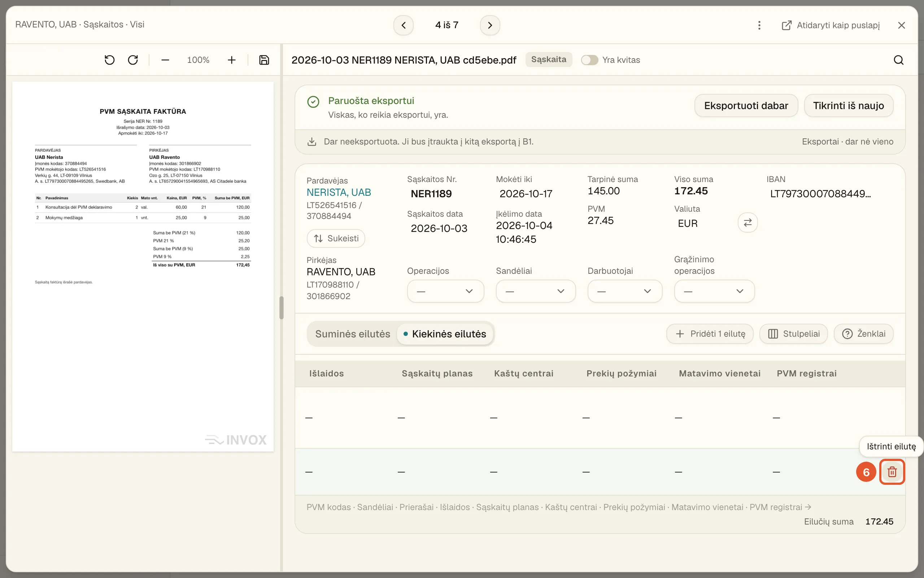Click the currency swap icon
The height and width of the screenshot is (578, 924).
click(x=748, y=223)
